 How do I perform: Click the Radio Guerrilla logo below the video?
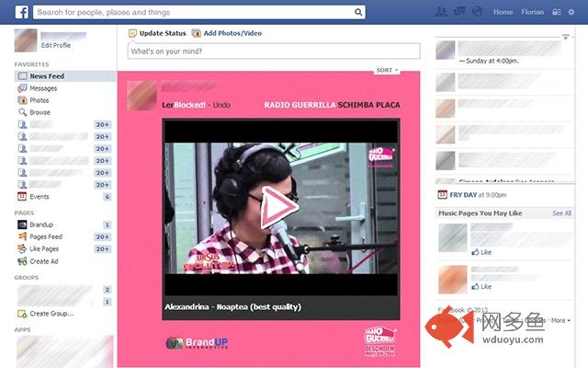click(379, 341)
